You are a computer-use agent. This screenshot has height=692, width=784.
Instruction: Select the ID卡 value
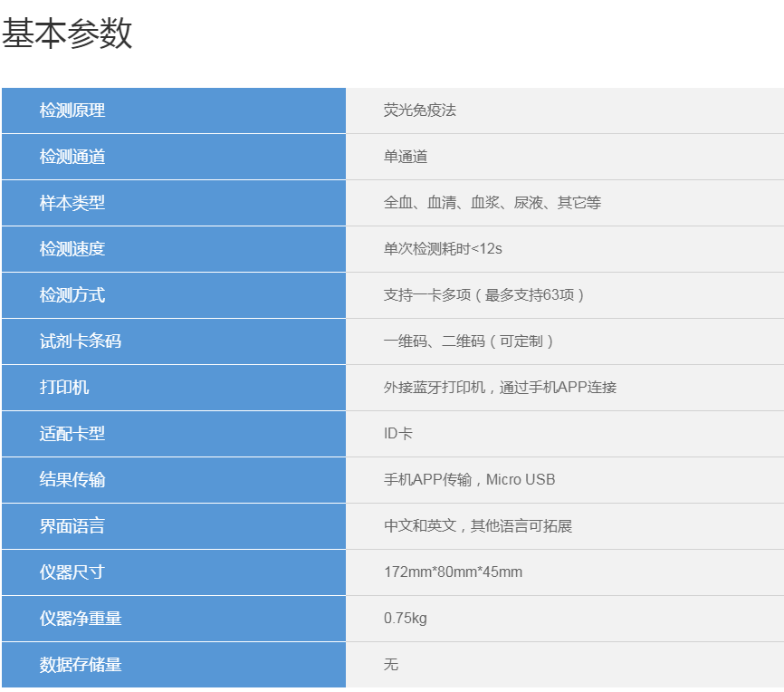[398, 433]
